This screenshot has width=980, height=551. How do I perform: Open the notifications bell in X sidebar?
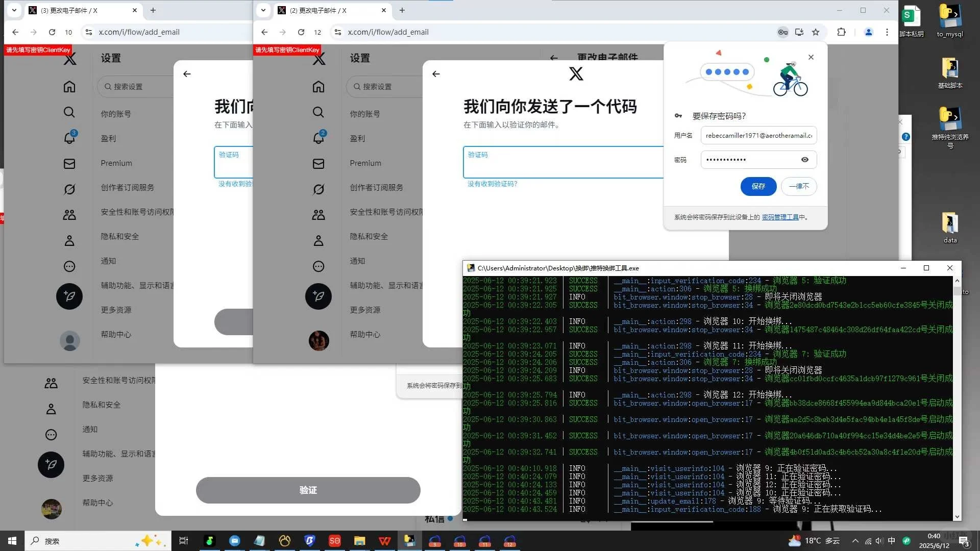pos(318,138)
